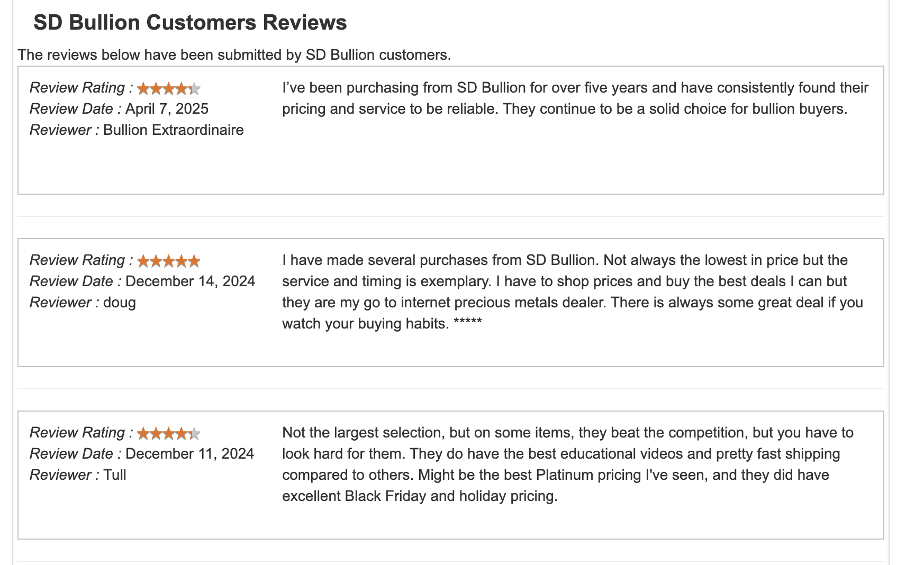Click the five-star rating on doug's review
Viewport: 924px width, 565px height.
[168, 261]
